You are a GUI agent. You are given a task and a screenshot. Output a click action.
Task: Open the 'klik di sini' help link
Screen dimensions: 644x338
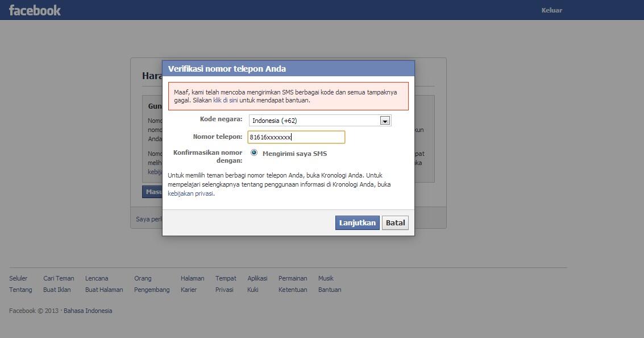[x=226, y=100]
